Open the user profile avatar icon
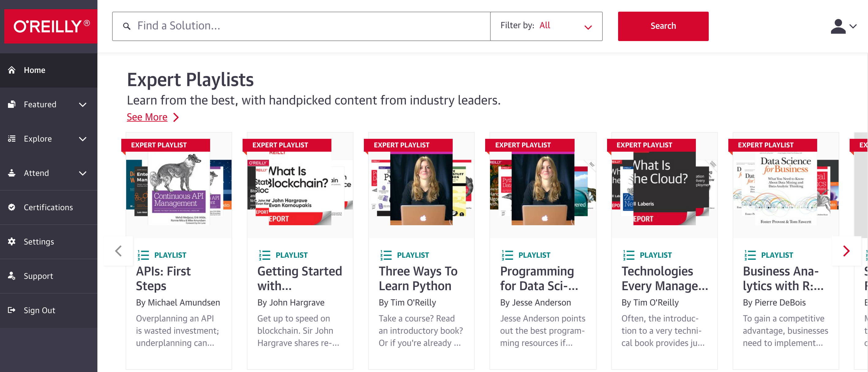The height and width of the screenshot is (372, 868). coord(838,26)
